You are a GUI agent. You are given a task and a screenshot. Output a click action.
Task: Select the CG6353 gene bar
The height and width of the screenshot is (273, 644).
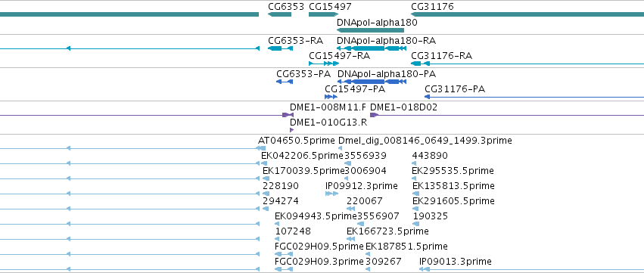pos(280,14)
